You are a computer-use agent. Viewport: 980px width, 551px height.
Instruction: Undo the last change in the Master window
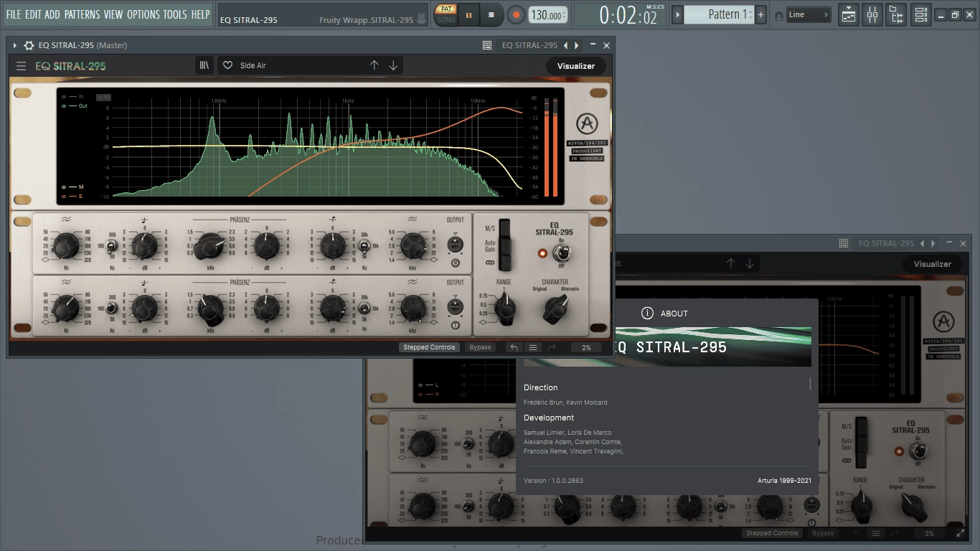tap(514, 347)
